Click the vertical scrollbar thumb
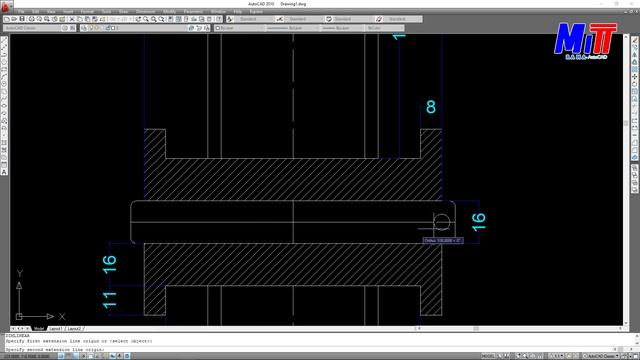Image resolution: width=640 pixels, height=360 pixels. click(626, 123)
